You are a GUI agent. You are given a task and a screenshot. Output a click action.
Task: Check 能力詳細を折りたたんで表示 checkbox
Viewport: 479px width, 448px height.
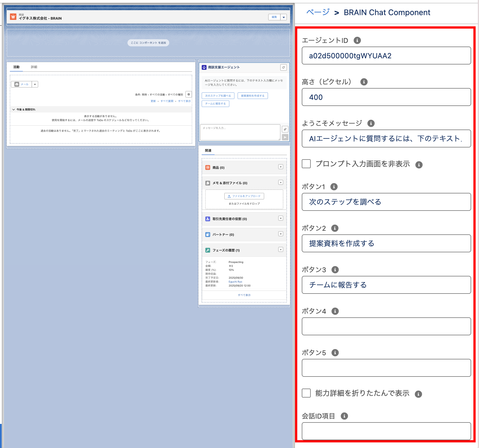coord(306,393)
